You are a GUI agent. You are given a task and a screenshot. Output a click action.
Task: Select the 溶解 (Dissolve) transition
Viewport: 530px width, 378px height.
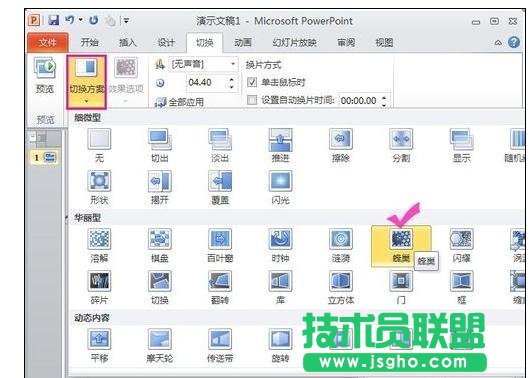(x=99, y=246)
